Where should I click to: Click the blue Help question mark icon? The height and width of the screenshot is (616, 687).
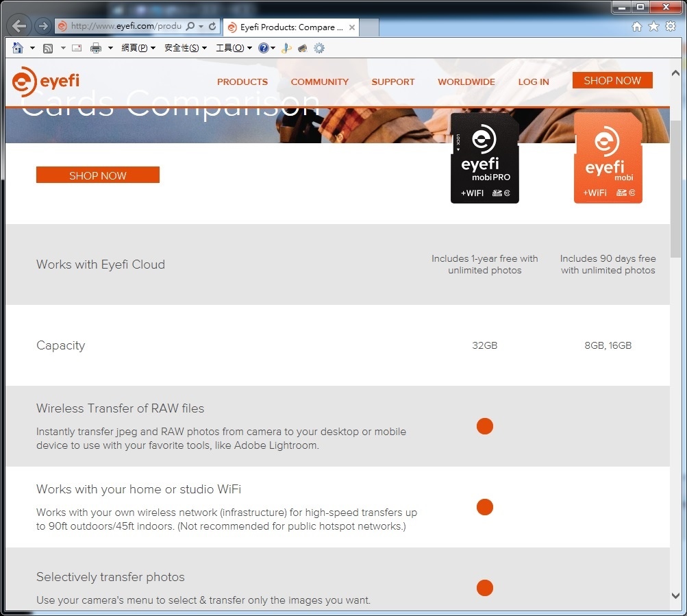(x=263, y=48)
